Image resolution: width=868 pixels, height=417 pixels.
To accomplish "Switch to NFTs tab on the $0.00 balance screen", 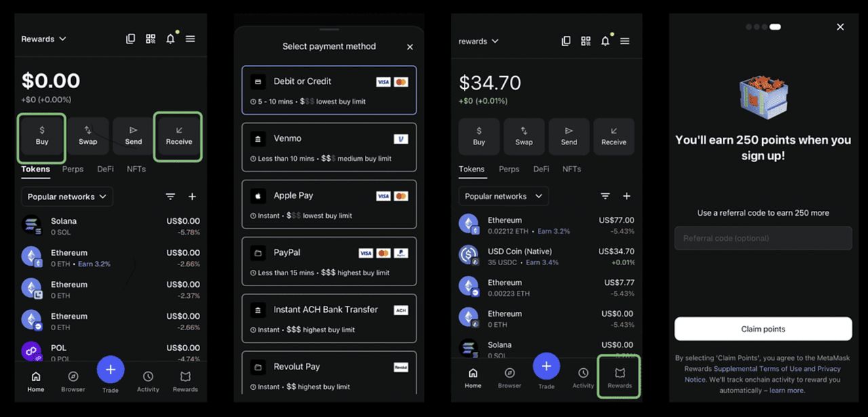I will pyautogui.click(x=136, y=169).
